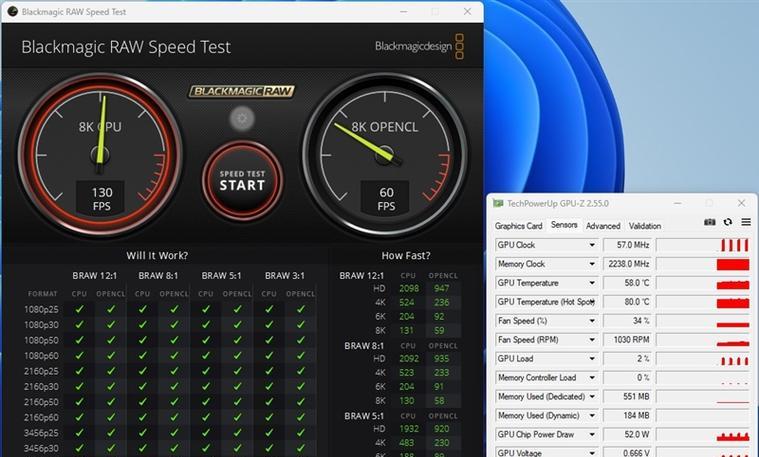The image size is (759, 457).
Task: Expand the Memory Used (Dedicated) dropdown
Action: [x=592, y=396]
